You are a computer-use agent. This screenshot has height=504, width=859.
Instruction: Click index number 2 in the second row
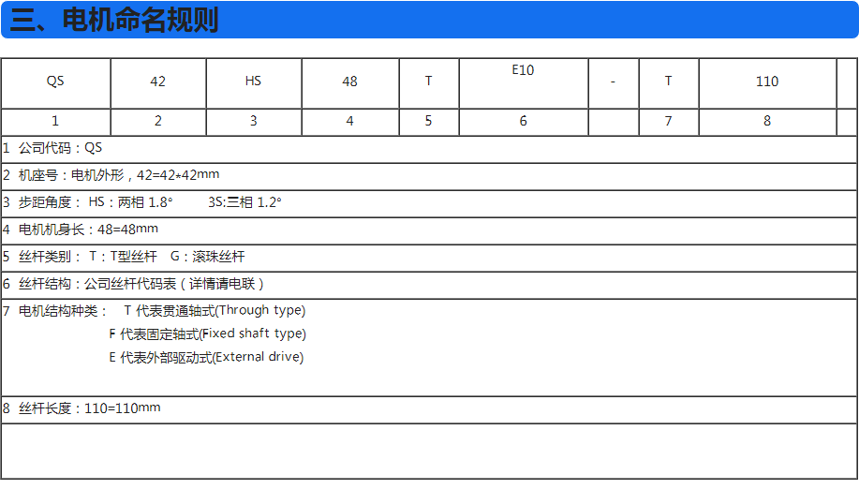pos(157,121)
